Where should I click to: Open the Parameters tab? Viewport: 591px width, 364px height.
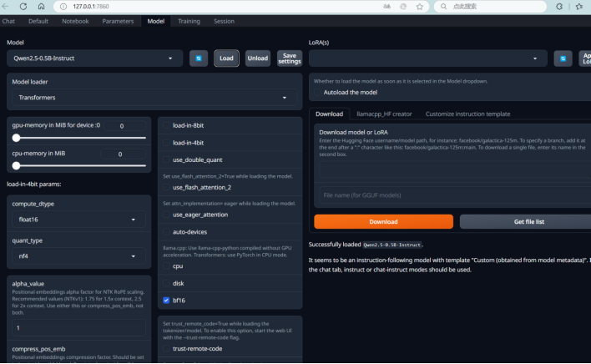click(x=118, y=21)
